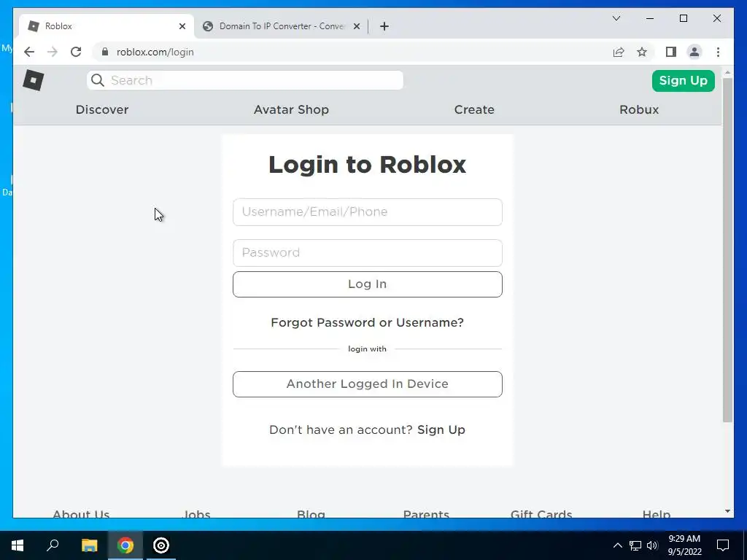The height and width of the screenshot is (560, 747).
Task: Reload the page with refresh icon
Action: point(76,52)
